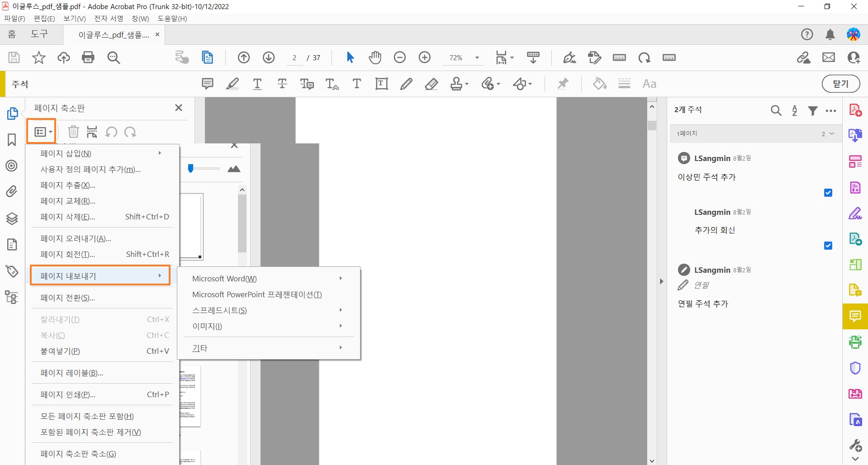Open the zoom level dropdown showing 72%

(476, 58)
